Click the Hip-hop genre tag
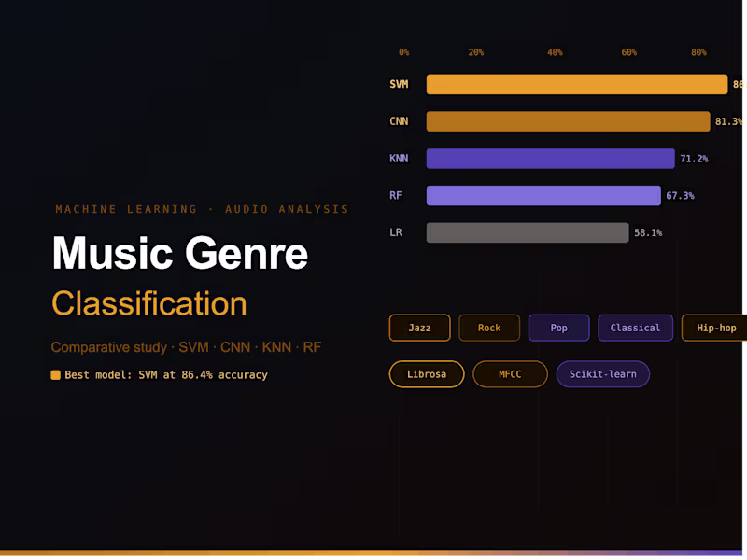Image resolution: width=747 pixels, height=560 pixels. point(714,328)
